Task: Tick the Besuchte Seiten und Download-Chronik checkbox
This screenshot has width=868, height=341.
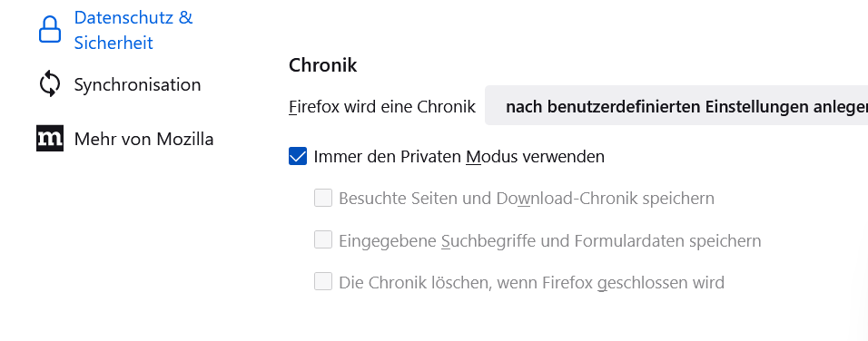Action: tap(323, 198)
